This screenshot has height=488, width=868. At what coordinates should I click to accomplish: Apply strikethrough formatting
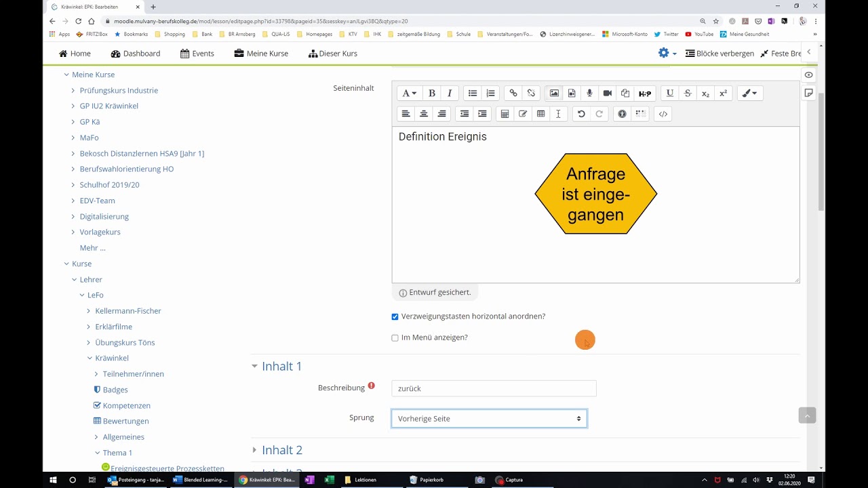[x=688, y=94]
